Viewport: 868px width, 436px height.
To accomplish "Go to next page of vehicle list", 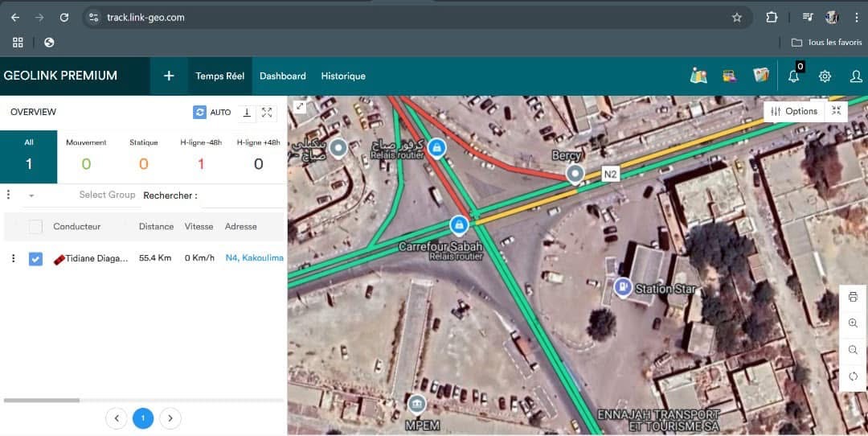I will click(170, 418).
